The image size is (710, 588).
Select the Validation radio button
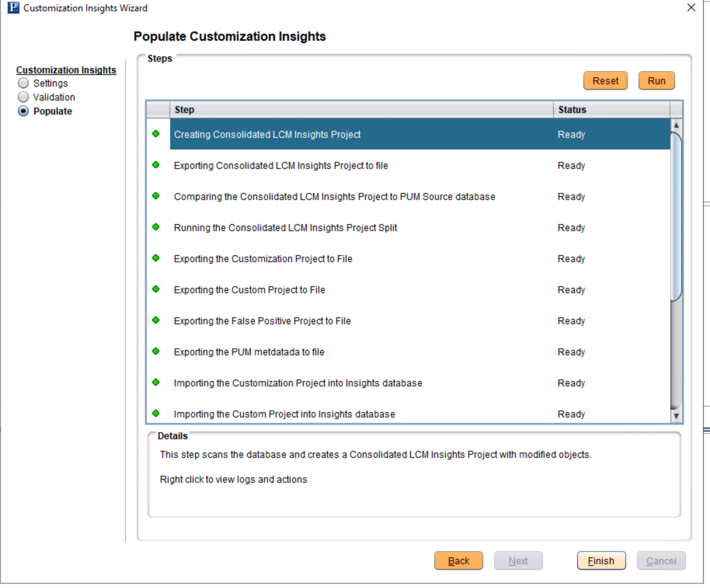23,97
